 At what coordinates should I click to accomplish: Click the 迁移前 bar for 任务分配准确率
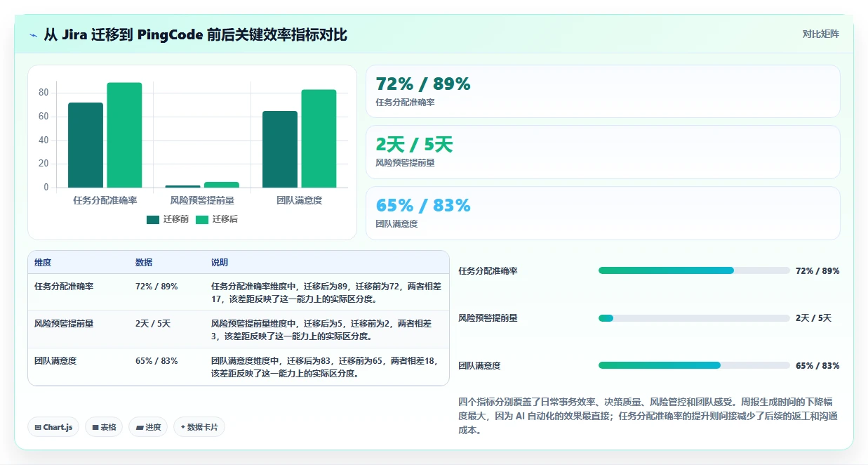(x=86, y=145)
